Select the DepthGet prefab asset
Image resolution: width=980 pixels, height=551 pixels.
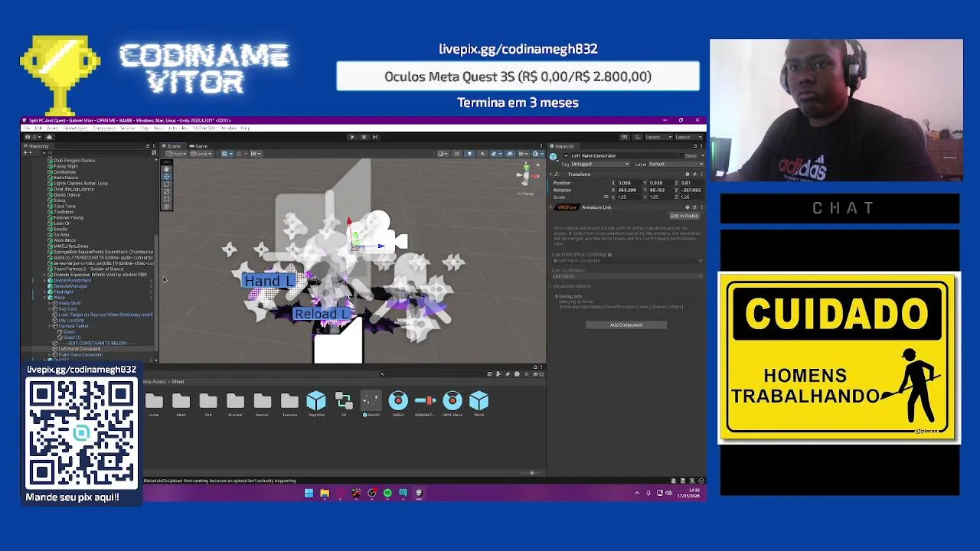pos(316,403)
